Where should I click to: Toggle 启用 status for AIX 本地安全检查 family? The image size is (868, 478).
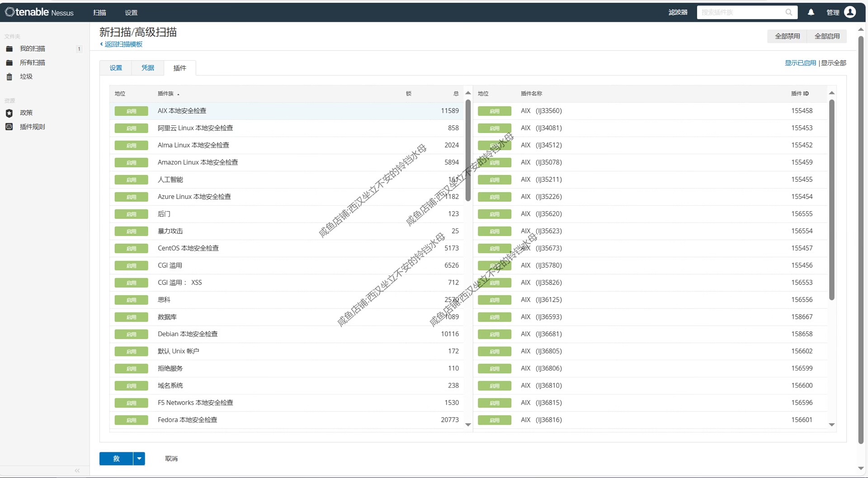tap(132, 111)
